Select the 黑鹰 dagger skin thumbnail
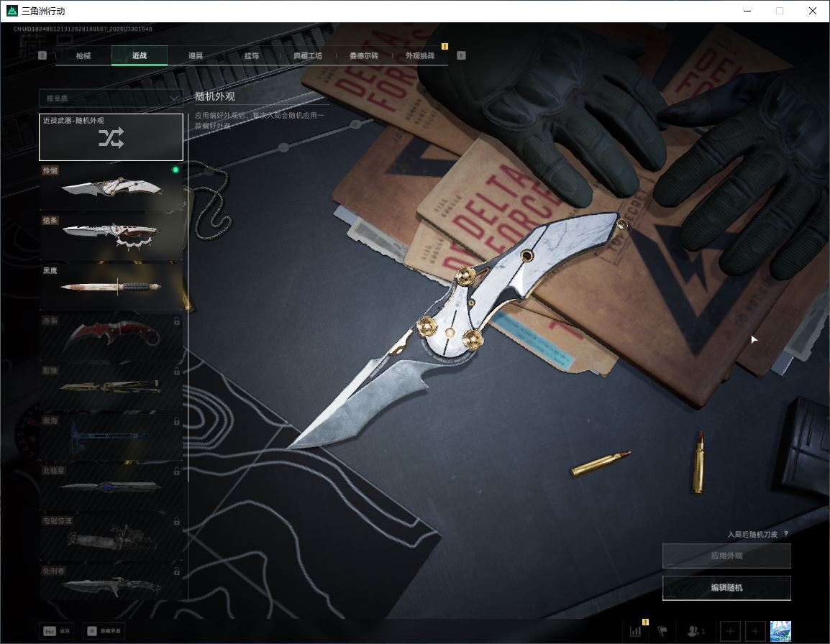 click(111, 287)
